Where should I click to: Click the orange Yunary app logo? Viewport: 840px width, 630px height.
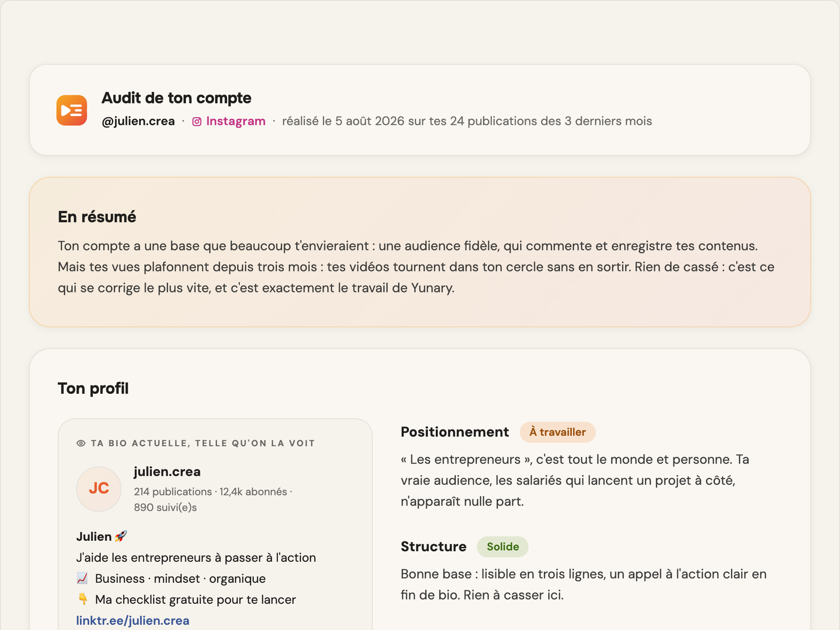(72, 110)
